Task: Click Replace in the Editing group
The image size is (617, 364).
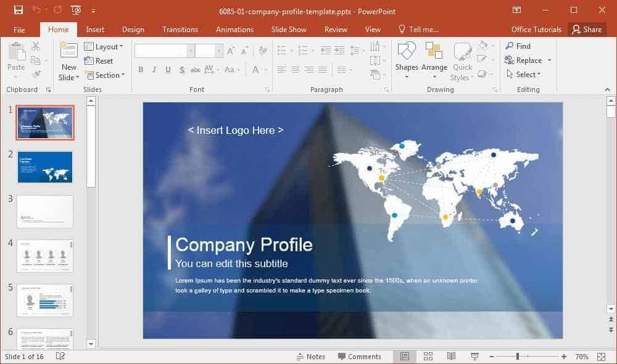Action: 528,60
